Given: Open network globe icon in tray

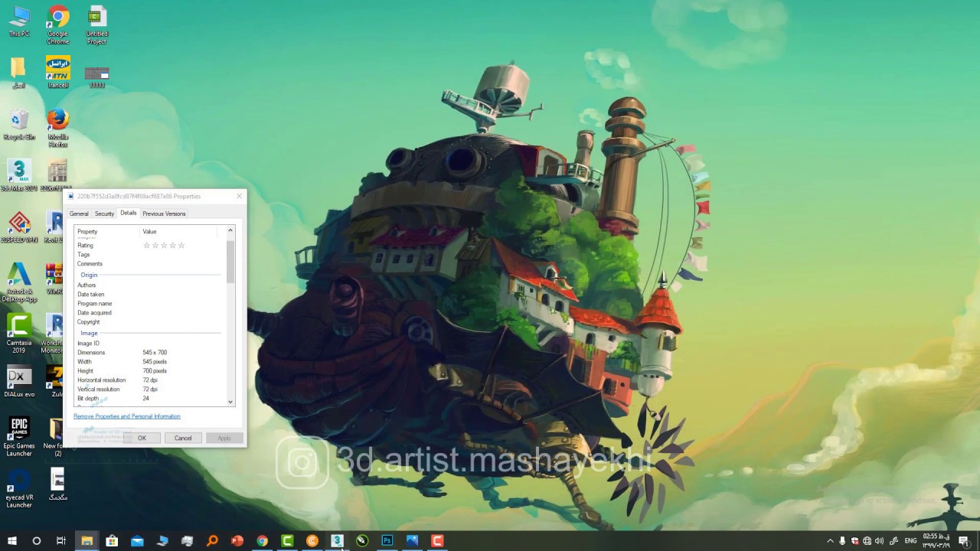Looking at the screenshot, I should (x=867, y=541).
